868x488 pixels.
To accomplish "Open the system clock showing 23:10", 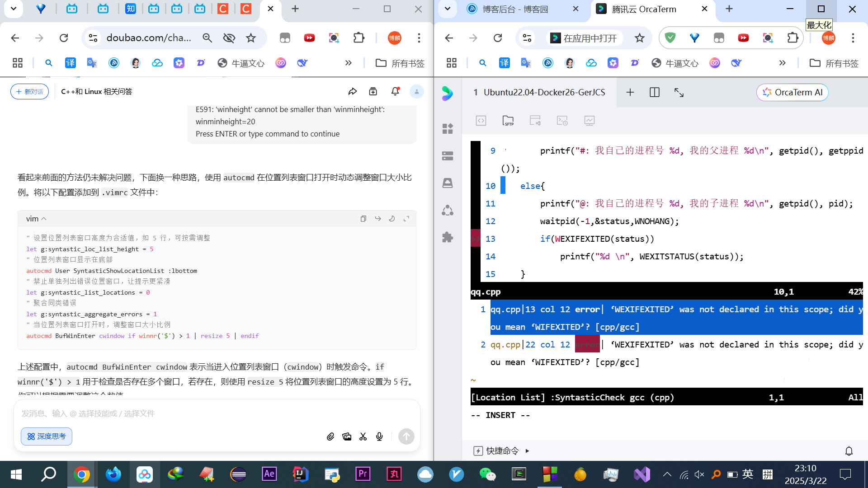I will (806, 474).
